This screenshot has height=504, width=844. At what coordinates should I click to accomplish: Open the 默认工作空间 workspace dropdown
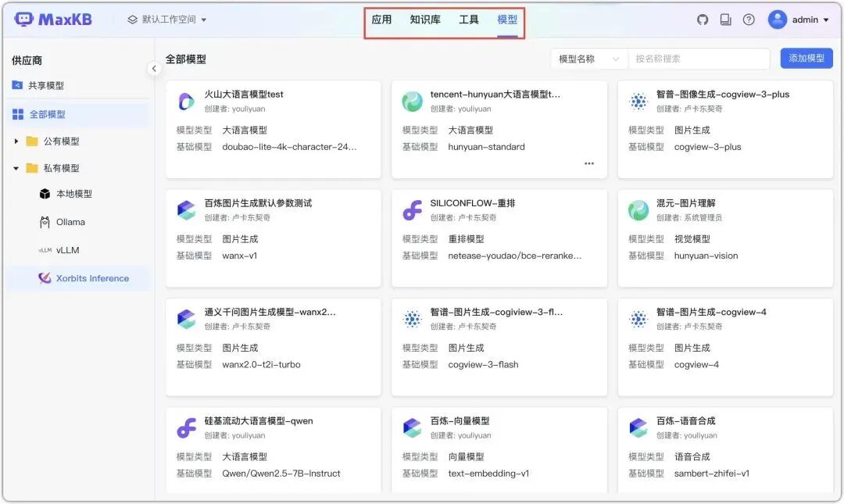click(167, 20)
